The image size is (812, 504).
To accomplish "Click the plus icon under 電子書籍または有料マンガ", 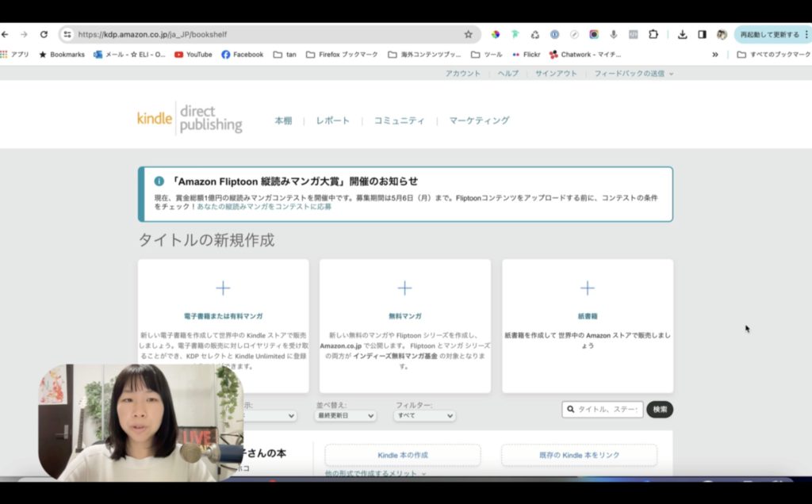I will pyautogui.click(x=223, y=288).
